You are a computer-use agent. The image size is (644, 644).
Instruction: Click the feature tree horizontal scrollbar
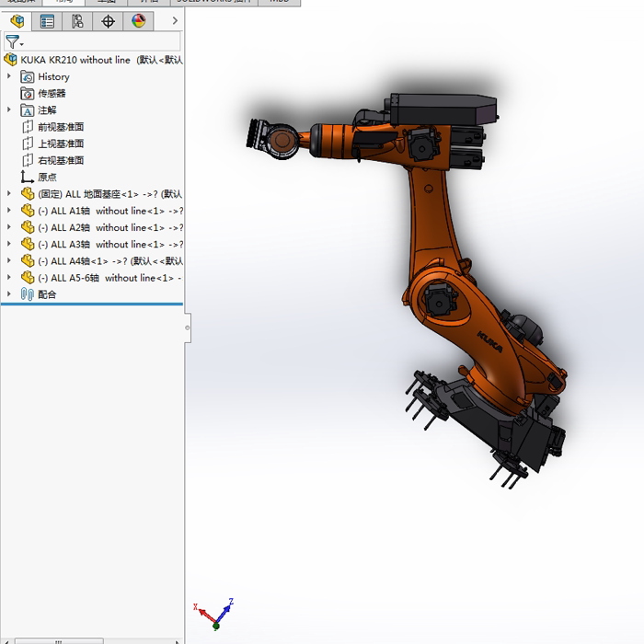tap(59, 641)
